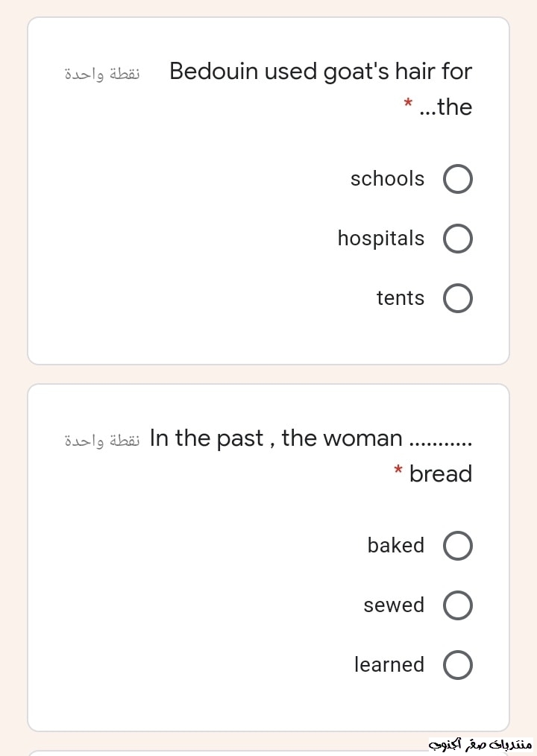The image size is (537, 756).
Task: Click the "Bedouin used goat's hair for" question text
Action: pyautogui.click(x=321, y=72)
